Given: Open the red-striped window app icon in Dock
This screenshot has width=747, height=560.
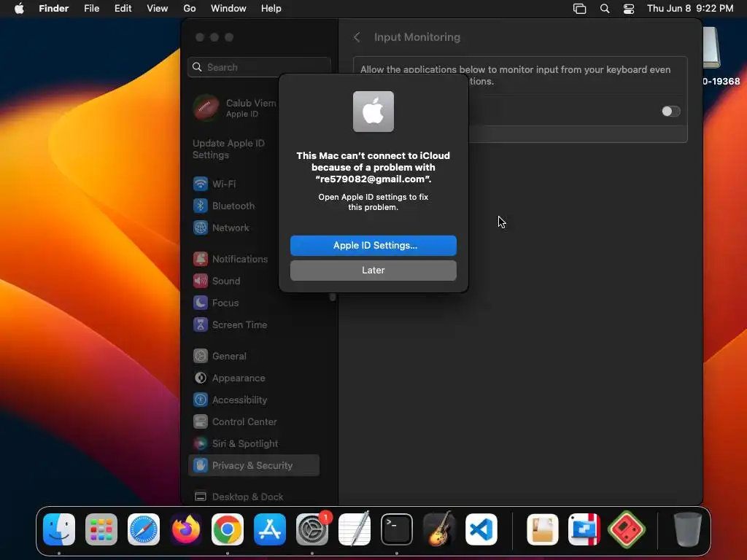Looking at the screenshot, I should coord(584,529).
